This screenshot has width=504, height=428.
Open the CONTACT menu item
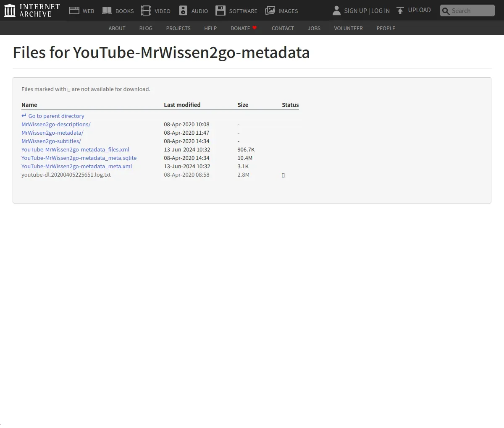pyautogui.click(x=283, y=28)
